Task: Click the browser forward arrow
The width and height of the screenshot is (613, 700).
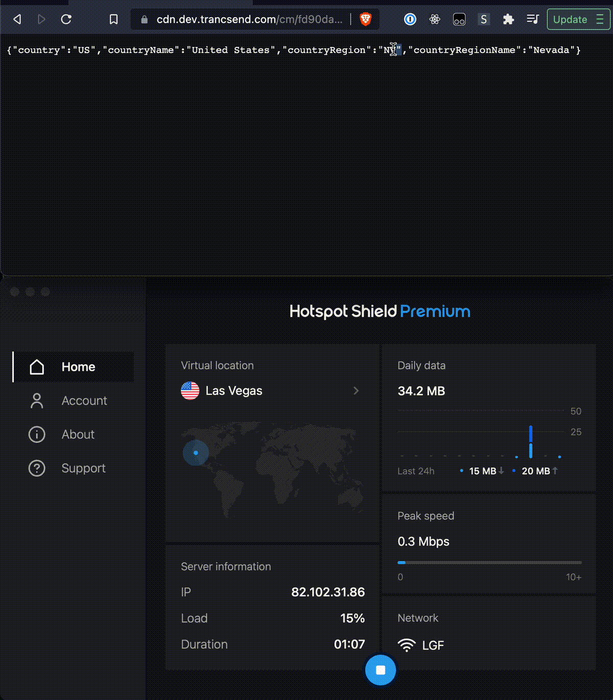Action: (x=41, y=19)
